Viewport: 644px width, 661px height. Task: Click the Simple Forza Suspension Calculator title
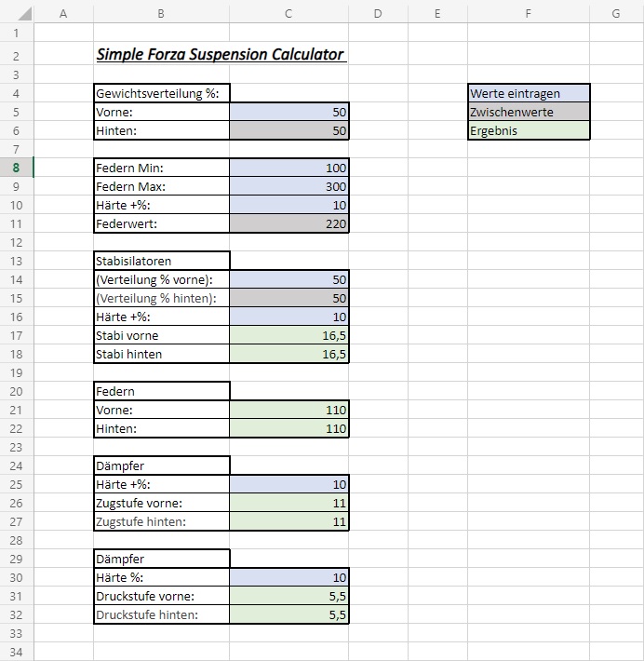point(221,54)
